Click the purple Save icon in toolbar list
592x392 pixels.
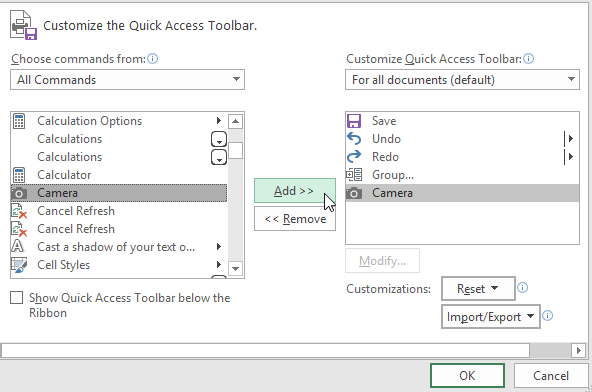(354, 121)
